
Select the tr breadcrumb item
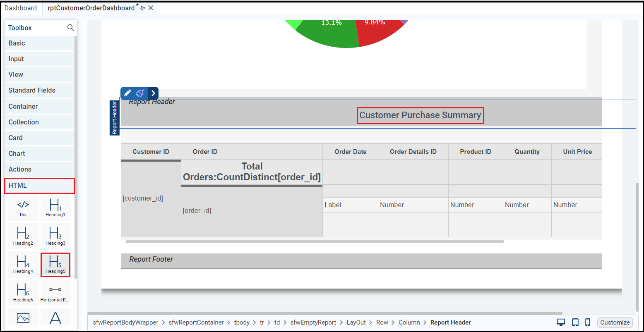[x=262, y=322]
